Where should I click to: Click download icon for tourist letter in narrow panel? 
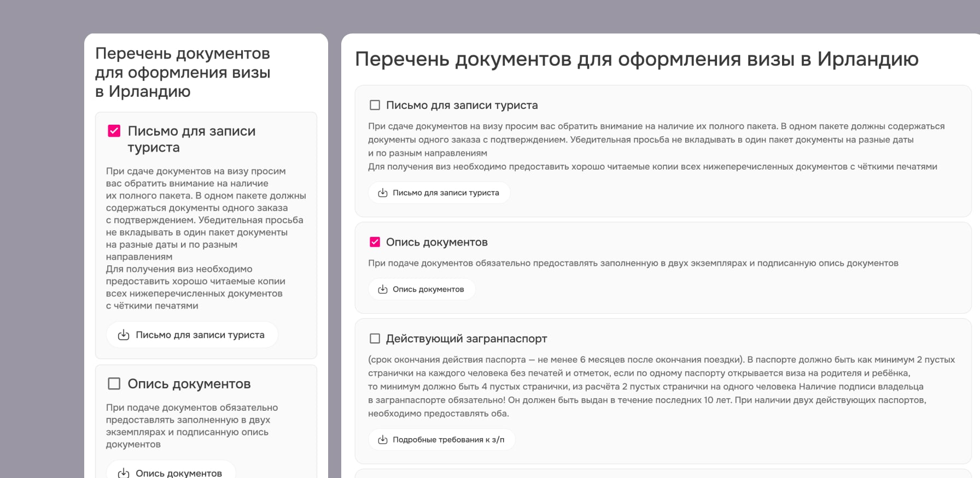tap(124, 335)
